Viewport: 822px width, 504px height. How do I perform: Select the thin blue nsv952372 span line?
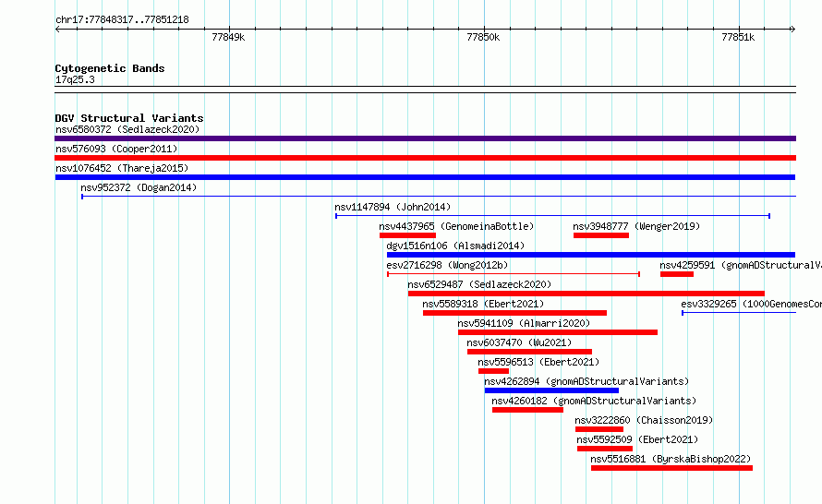(439, 197)
